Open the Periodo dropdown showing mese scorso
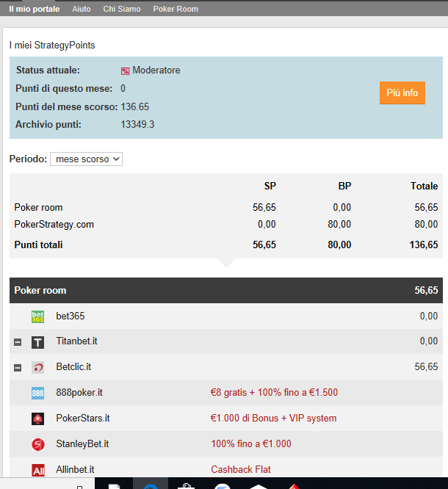Viewport: 448px width, 489px height. click(x=86, y=159)
